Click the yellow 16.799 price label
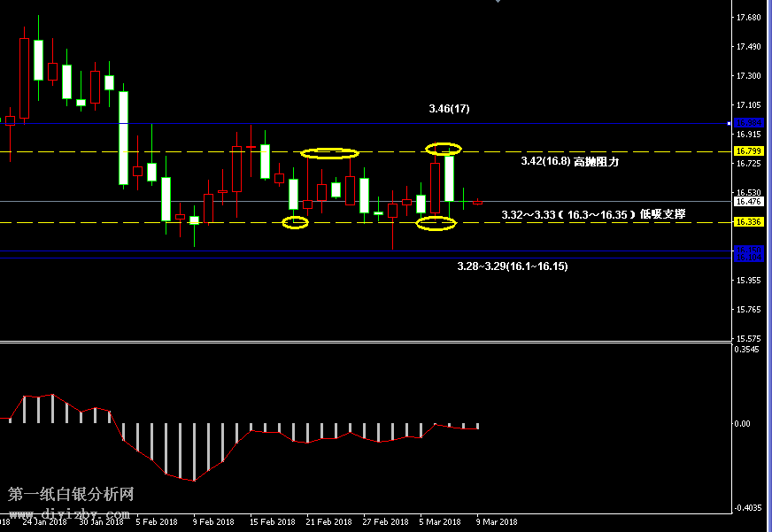Viewport: 772px width, 532px height. click(749, 151)
